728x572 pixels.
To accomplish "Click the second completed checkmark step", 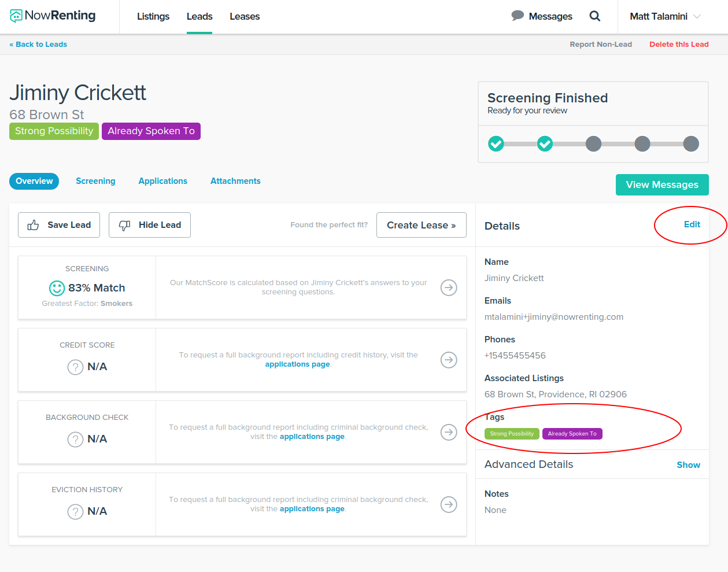I will pos(545,143).
